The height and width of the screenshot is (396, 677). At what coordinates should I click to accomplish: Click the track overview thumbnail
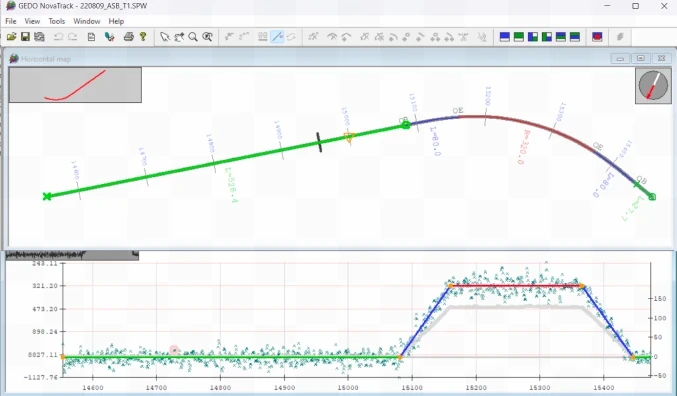pyautogui.click(x=75, y=85)
